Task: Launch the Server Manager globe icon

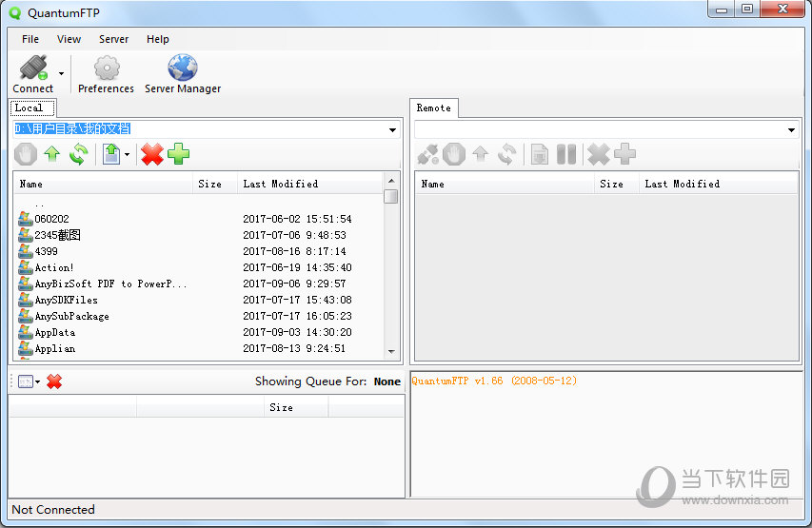Action: pos(182,68)
